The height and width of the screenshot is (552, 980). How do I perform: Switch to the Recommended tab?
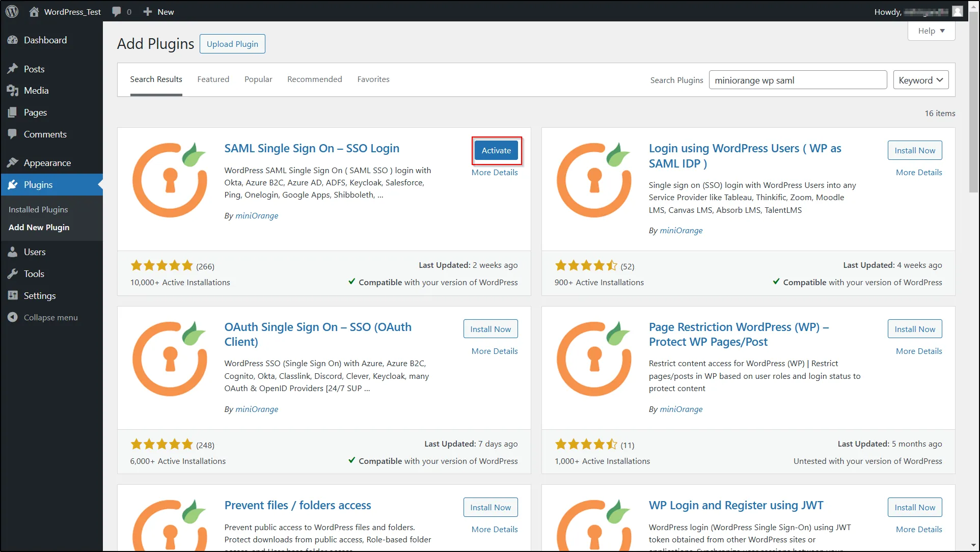(314, 79)
